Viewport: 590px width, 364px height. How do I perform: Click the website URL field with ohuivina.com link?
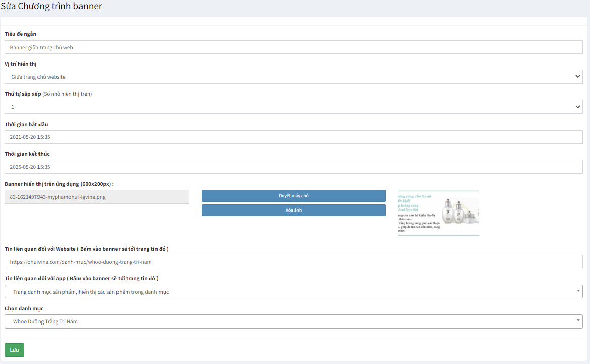click(x=293, y=262)
